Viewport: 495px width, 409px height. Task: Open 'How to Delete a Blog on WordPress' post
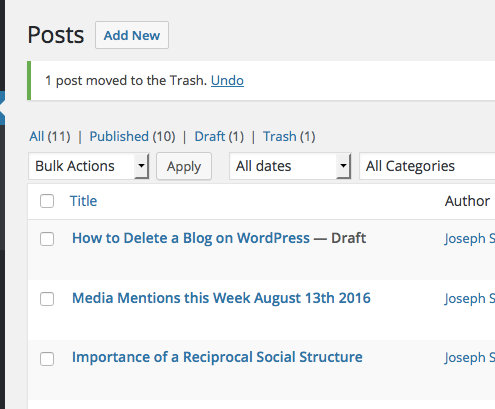click(x=191, y=238)
